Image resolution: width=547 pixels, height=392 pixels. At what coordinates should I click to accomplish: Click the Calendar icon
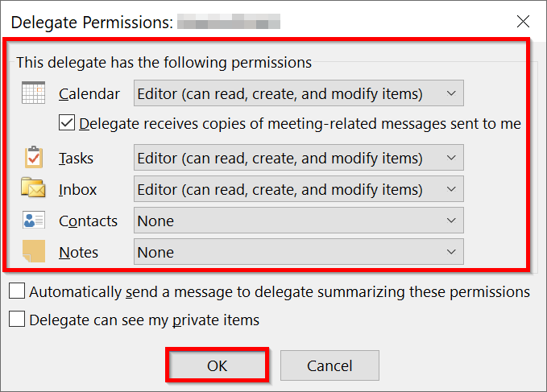pos(33,93)
